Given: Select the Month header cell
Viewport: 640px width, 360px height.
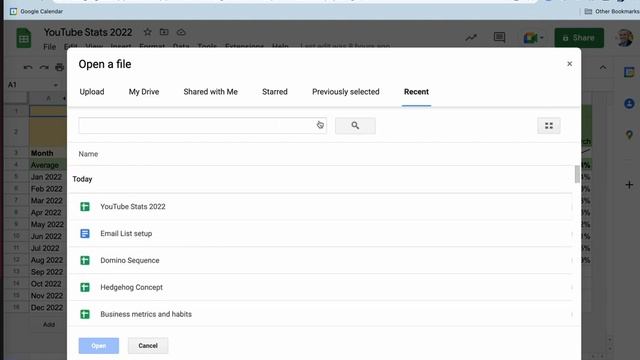Looking at the screenshot, I should point(48,153).
